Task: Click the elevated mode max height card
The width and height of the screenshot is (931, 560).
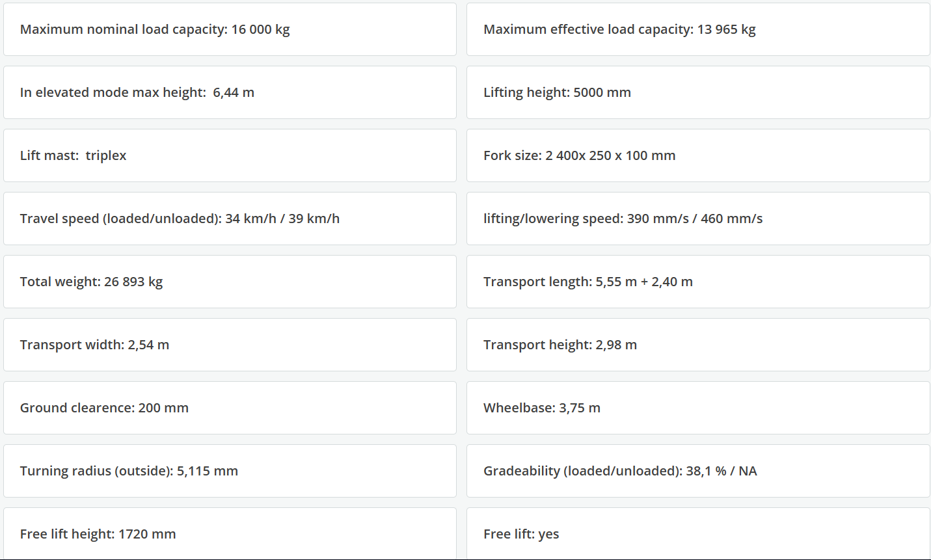Action: tap(230, 92)
